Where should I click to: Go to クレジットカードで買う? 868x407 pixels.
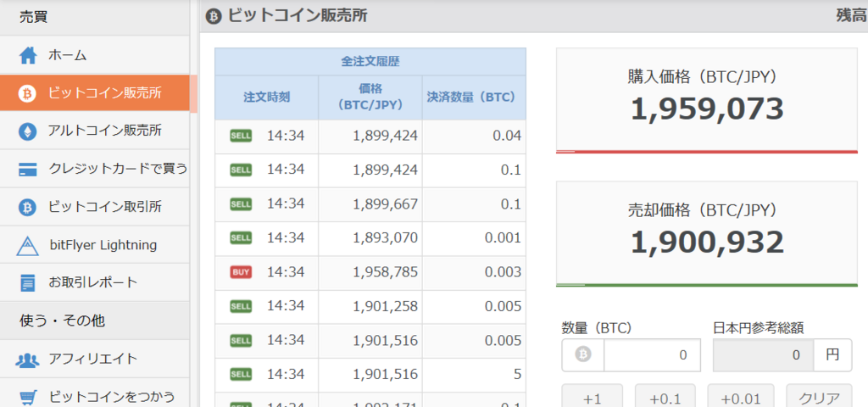95,169
